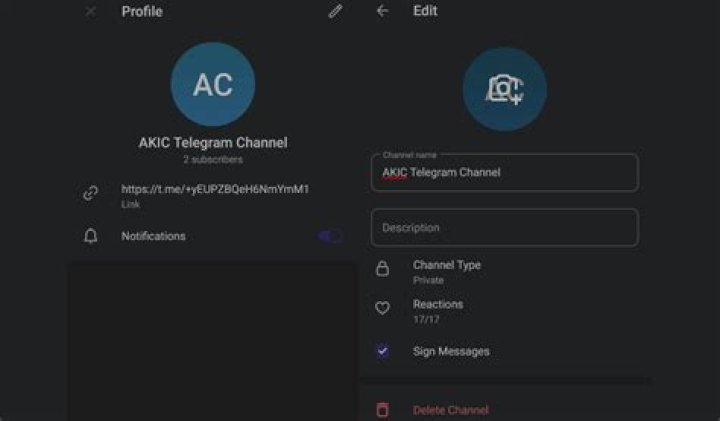Click the pencil edit icon in Profile header
720x421 pixels.
[x=335, y=12]
